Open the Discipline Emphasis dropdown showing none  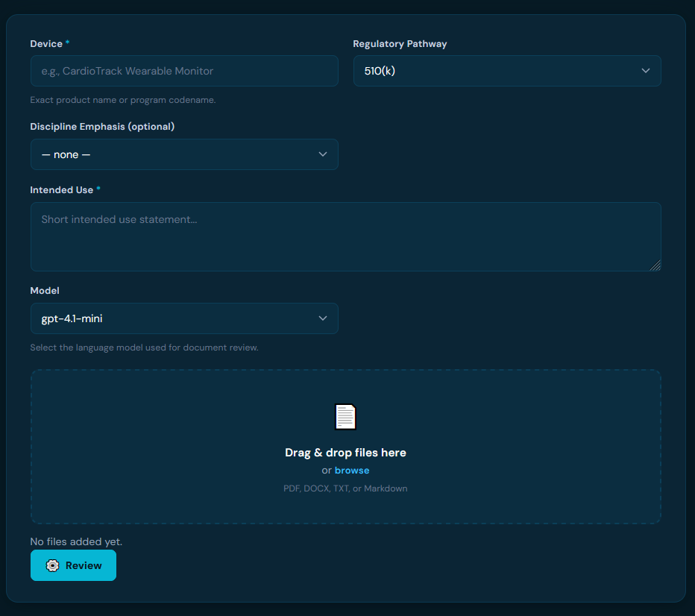pos(184,154)
